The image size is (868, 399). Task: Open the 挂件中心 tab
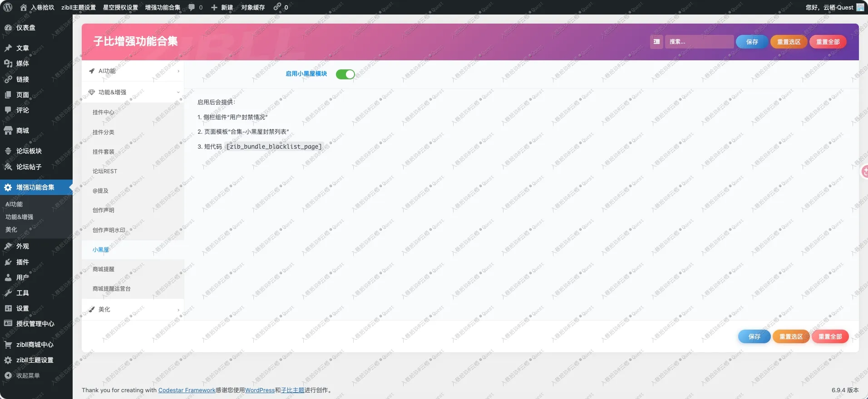[133, 112]
